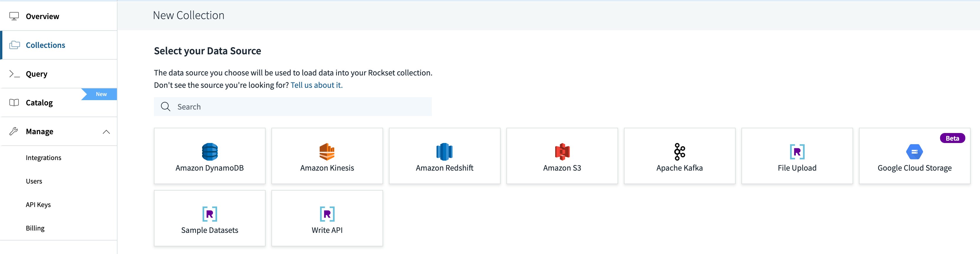Viewport: 980px width, 254px height.
Task: Open the Catalog section
Action: click(x=58, y=103)
